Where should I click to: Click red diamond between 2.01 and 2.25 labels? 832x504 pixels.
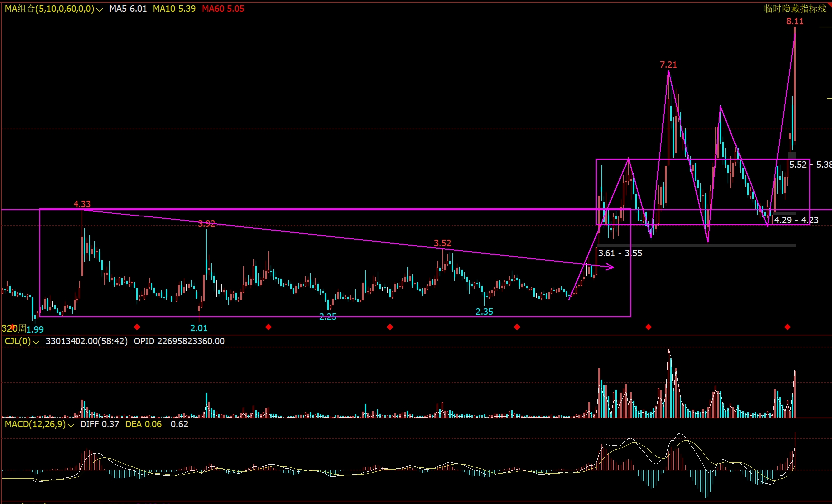point(268,327)
